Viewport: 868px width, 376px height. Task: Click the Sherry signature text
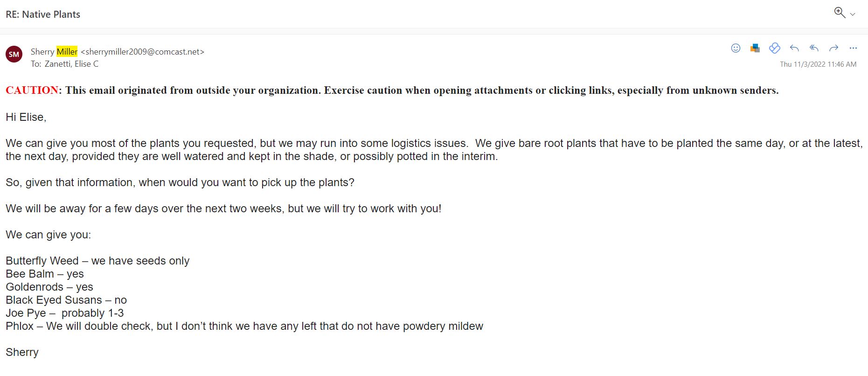[22, 352]
